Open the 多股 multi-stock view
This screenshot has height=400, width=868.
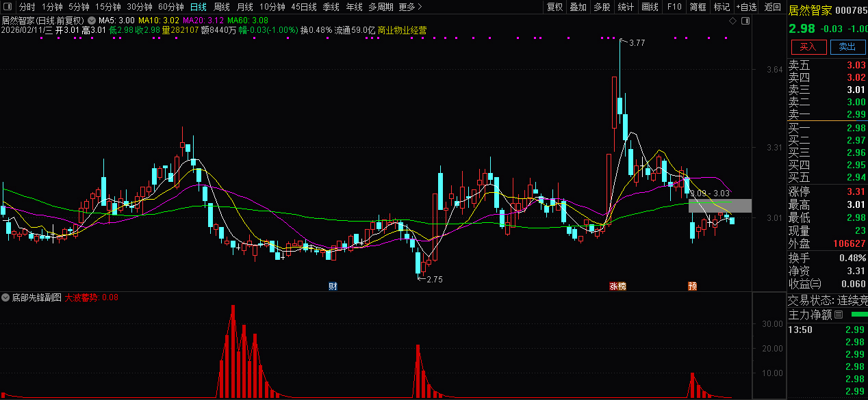tap(602, 7)
